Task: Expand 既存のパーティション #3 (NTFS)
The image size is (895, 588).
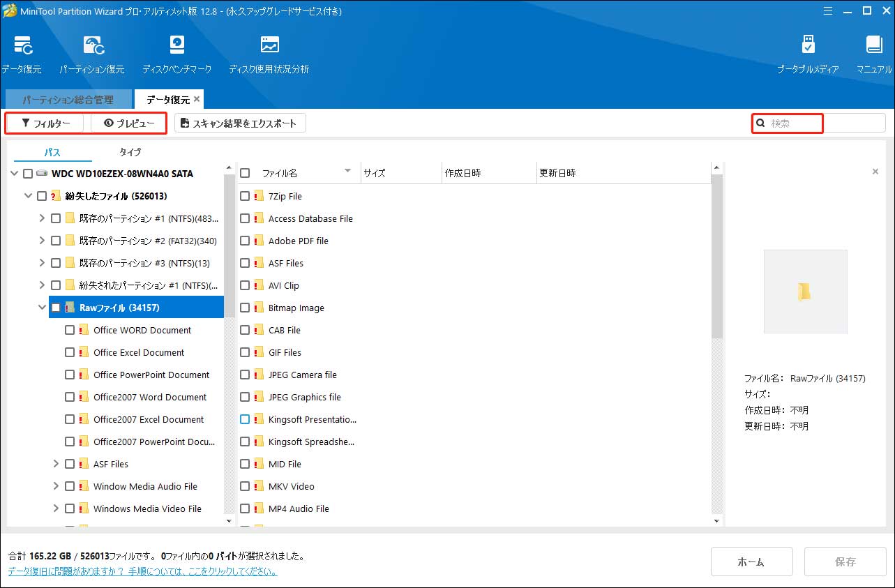Action: [x=42, y=263]
